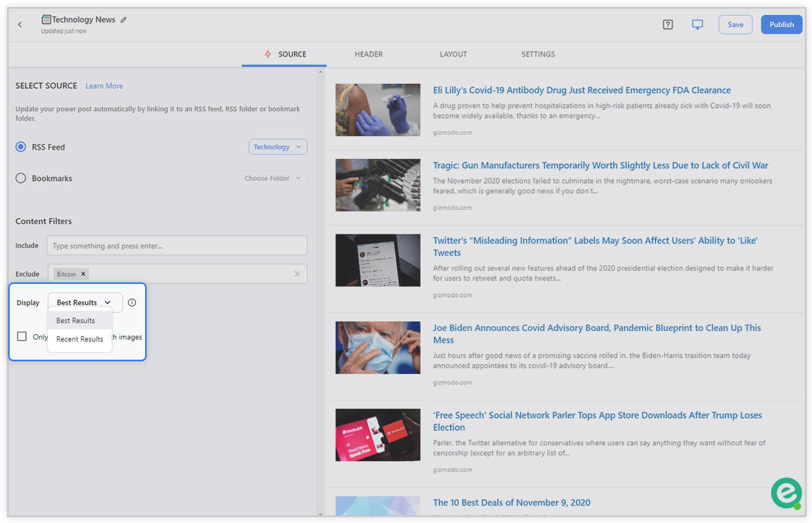
Task: Open the Parler App Store article title
Action: (597, 421)
